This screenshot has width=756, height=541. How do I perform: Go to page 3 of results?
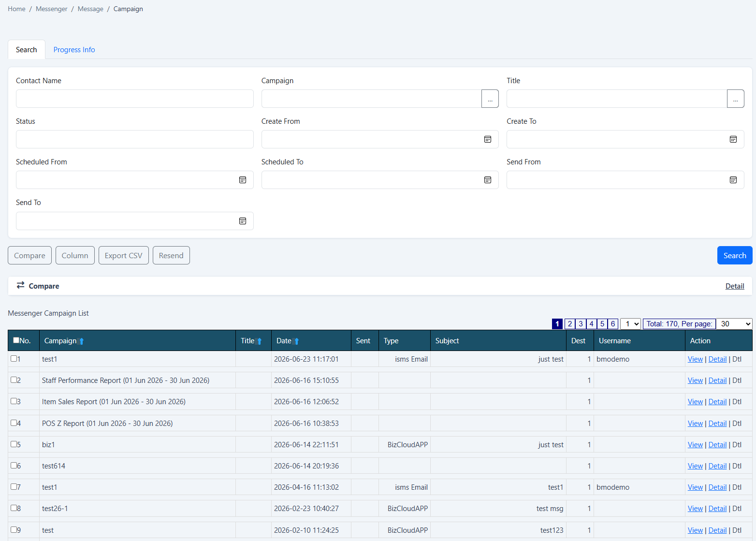pyautogui.click(x=581, y=324)
